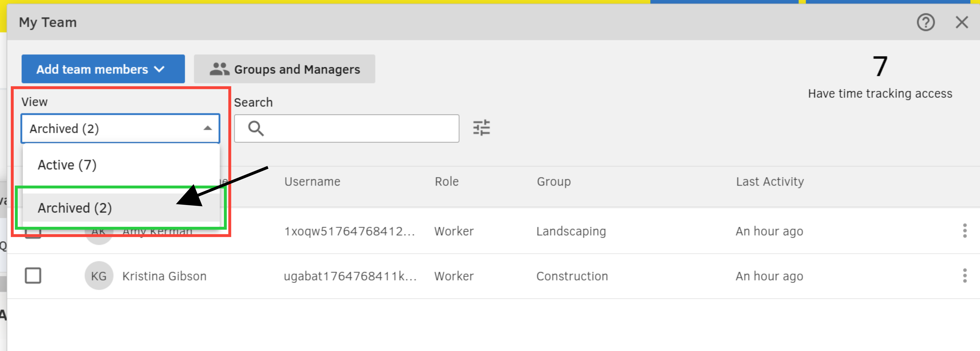Image resolution: width=980 pixels, height=351 pixels.
Task: Collapse the View dropdown using its arrow
Action: coord(207,129)
